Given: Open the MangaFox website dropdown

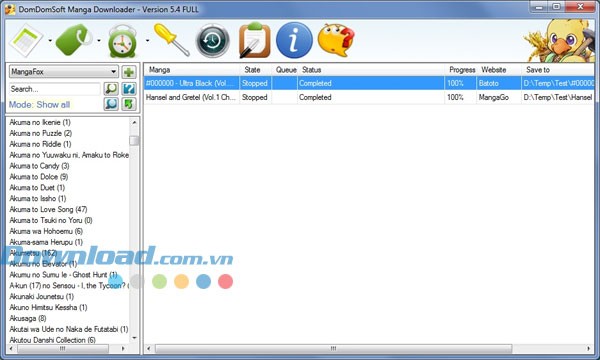Looking at the screenshot, I should pos(64,72).
